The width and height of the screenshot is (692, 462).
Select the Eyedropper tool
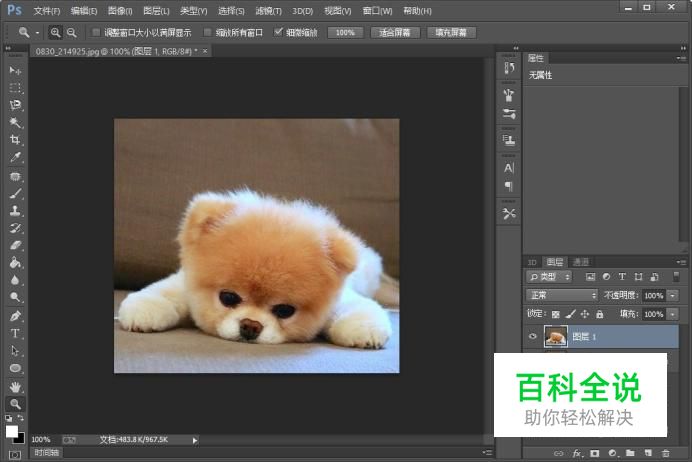[15, 158]
